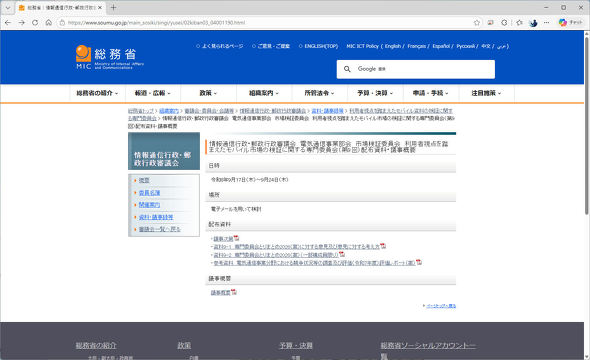Open the 資料・議事録等 sidebar link
The width and height of the screenshot is (590, 360).
(x=156, y=217)
